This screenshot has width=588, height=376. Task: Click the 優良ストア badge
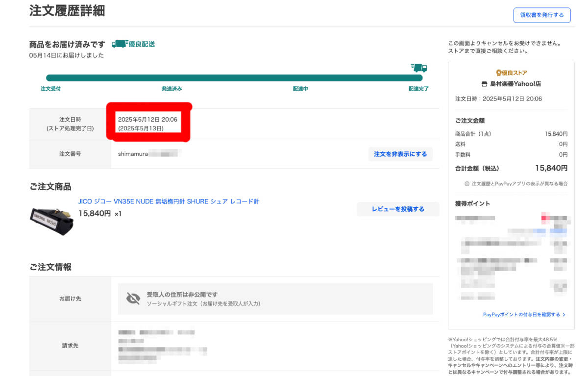pos(512,73)
